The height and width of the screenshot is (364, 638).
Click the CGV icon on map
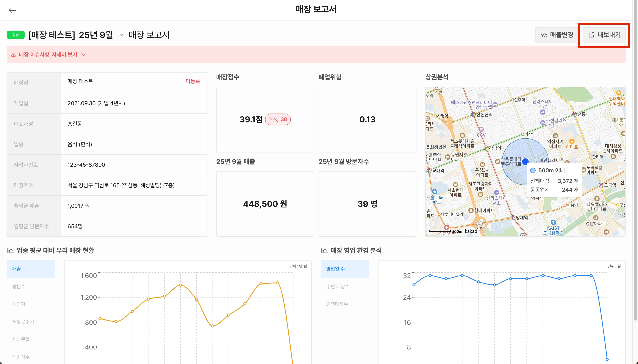click(x=481, y=129)
